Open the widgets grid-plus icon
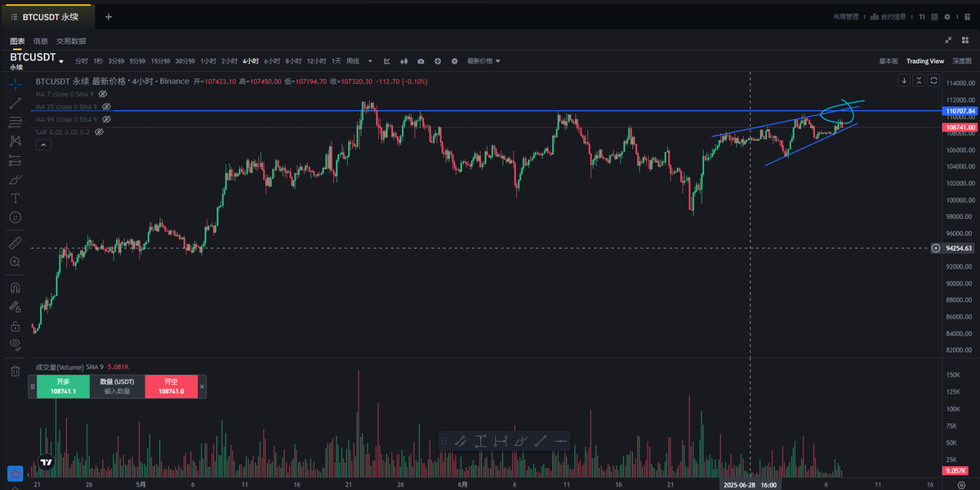This screenshot has width=980, height=490. [964, 40]
